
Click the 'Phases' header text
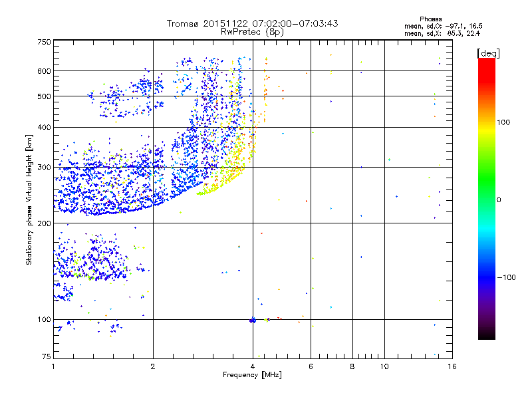pyautogui.click(x=430, y=19)
